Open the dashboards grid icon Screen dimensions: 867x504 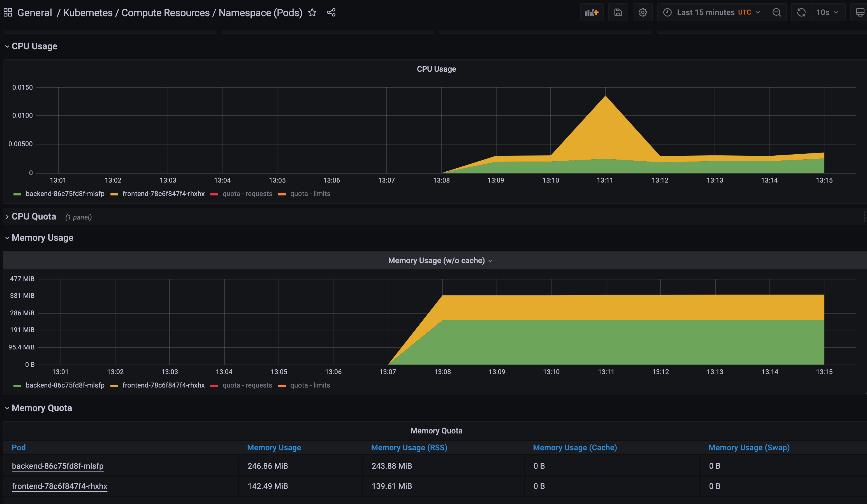(7, 12)
